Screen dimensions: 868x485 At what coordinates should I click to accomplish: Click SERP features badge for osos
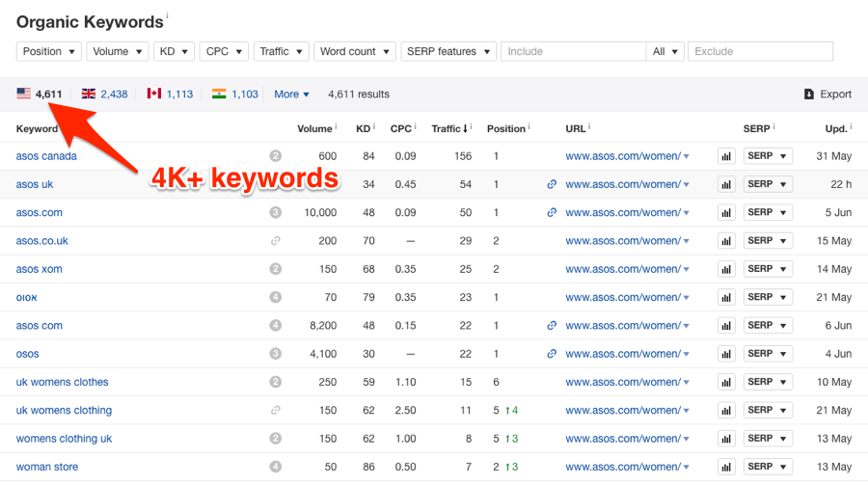tap(275, 354)
